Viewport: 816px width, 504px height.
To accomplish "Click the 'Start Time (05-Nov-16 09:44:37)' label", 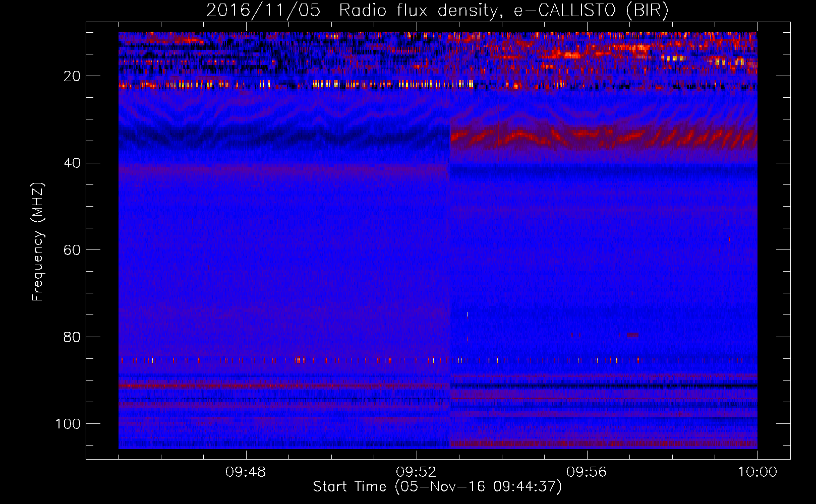I will click(437, 487).
